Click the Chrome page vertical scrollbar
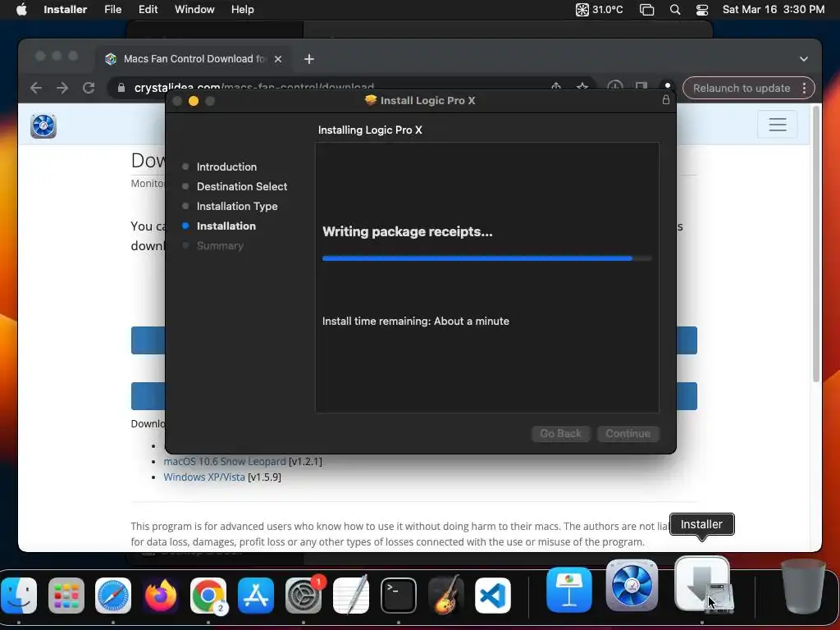 click(816, 244)
